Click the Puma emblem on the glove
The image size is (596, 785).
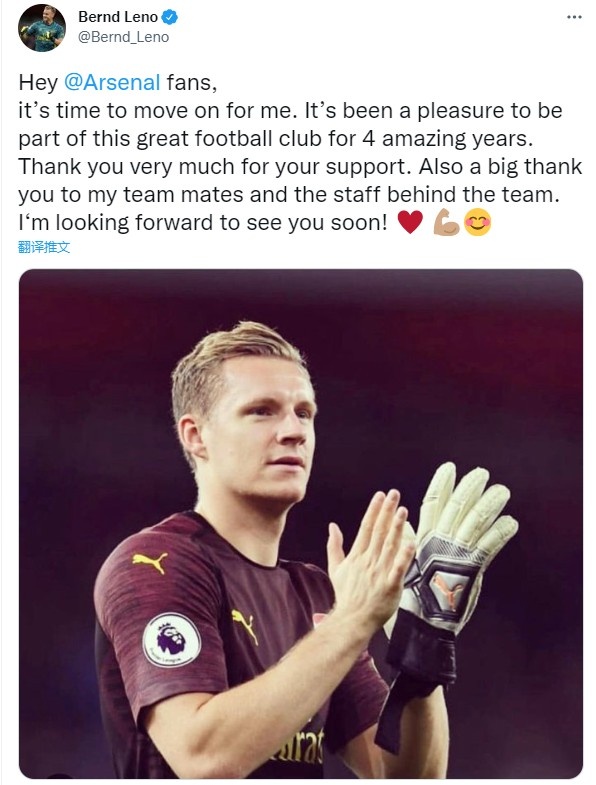pyautogui.click(x=447, y=591)
